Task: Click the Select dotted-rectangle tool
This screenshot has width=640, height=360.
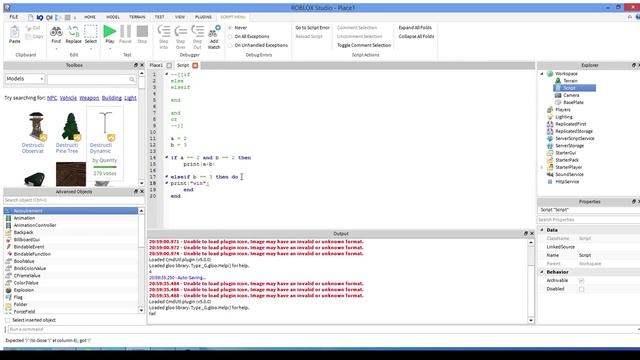Action: tap(91, 31)
